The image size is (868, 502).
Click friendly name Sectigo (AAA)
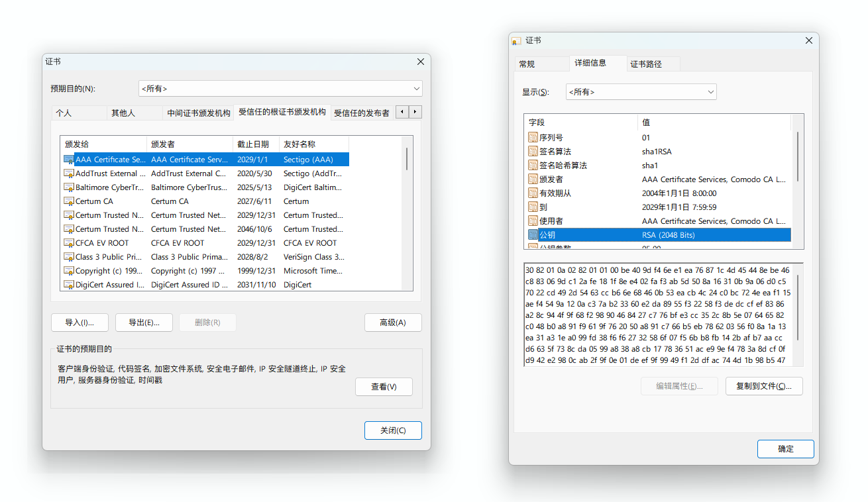click(308, 160)
